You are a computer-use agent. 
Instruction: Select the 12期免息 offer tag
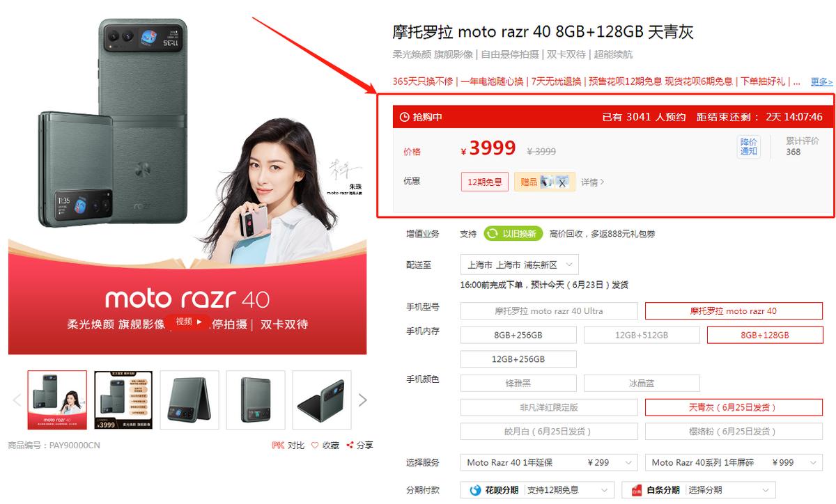click(x=485, y=182)
